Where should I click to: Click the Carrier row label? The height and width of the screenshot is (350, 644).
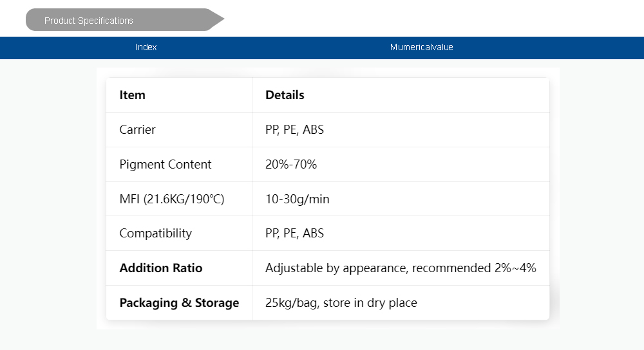138,130
